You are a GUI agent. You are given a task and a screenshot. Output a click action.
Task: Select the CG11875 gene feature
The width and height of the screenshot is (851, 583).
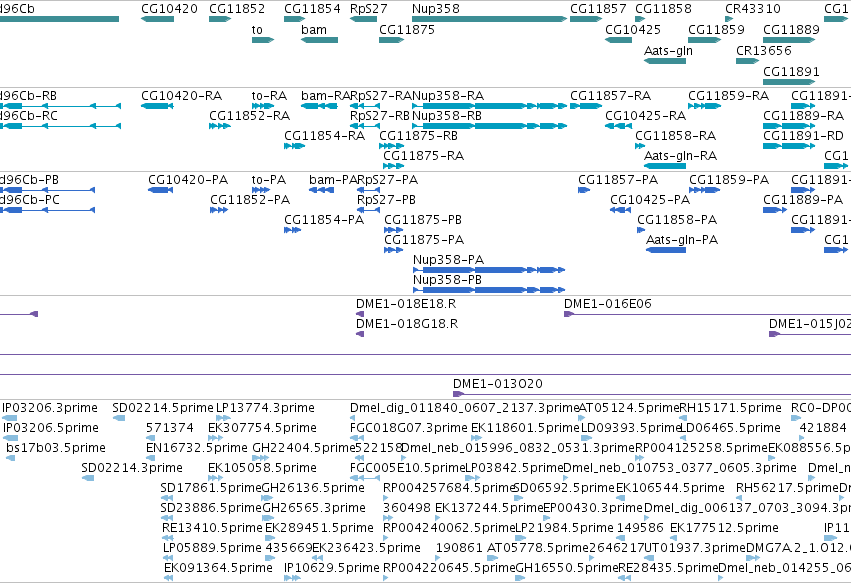[391, 40]
